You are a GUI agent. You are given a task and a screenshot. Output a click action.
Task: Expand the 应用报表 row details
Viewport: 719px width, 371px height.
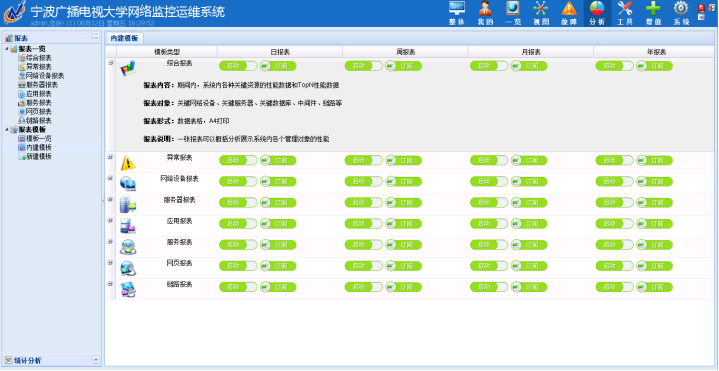tap(111, 220)
